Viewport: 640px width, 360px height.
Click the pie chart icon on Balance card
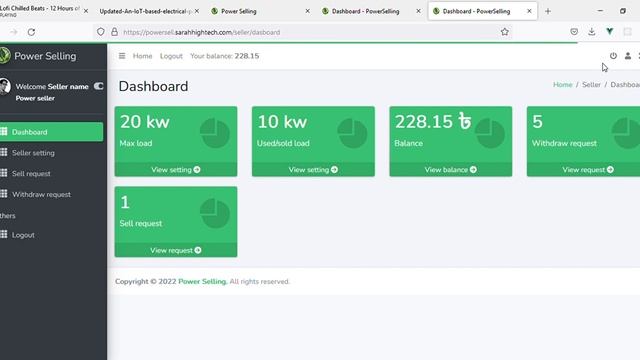pyautogui.click(x=489, y=133)
